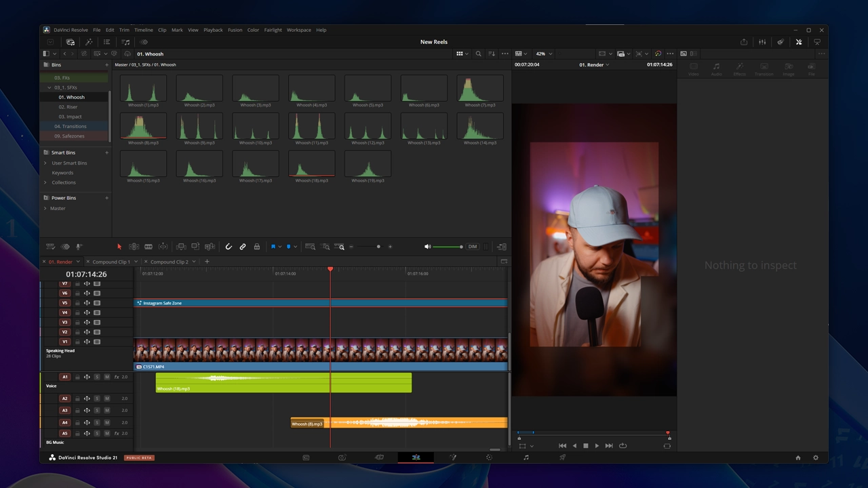Toggle the DIM audio button
This screenshot has height=488, width=868.
tap(473, 247)
